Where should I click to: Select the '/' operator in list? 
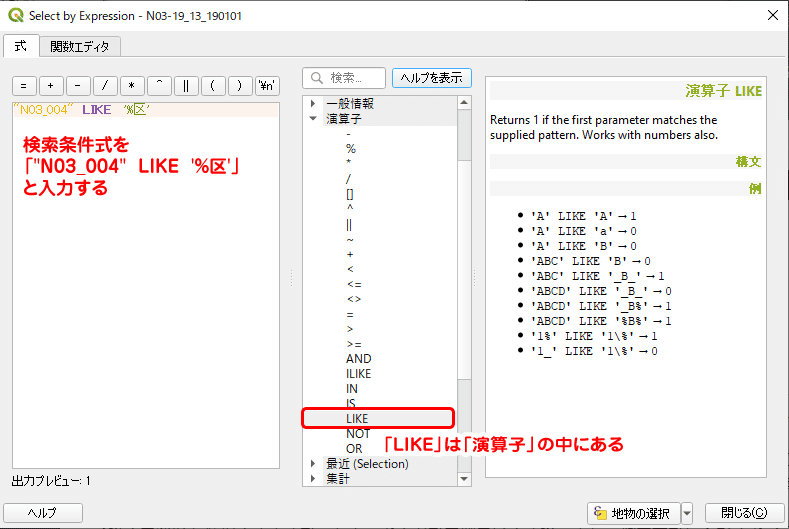(348, 179)
